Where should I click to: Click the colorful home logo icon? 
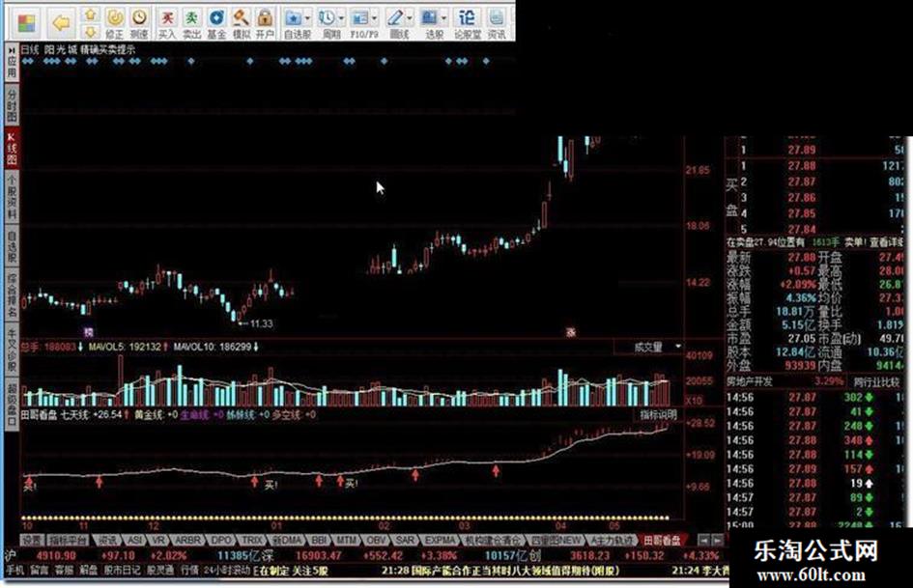(x=27, y=23)
